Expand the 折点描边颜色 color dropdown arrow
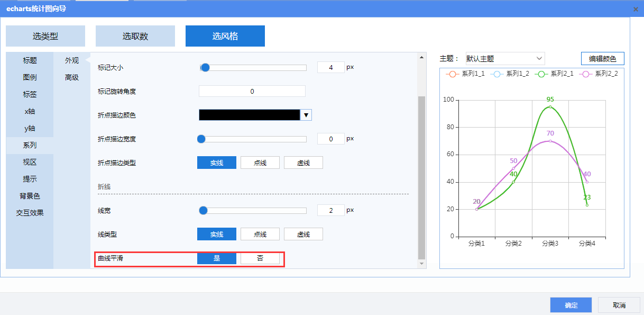The image size is (644, 315). (306, 115)
